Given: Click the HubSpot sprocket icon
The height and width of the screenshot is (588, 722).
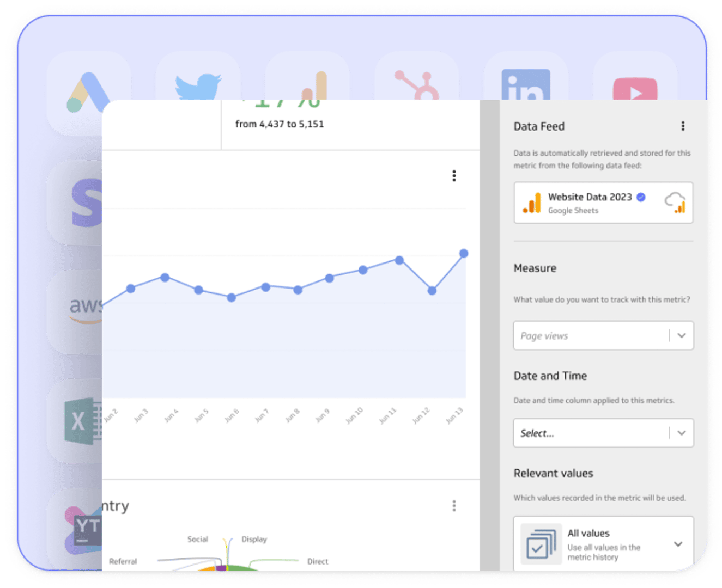Looking at the screenshot, I should pos(417,85).
